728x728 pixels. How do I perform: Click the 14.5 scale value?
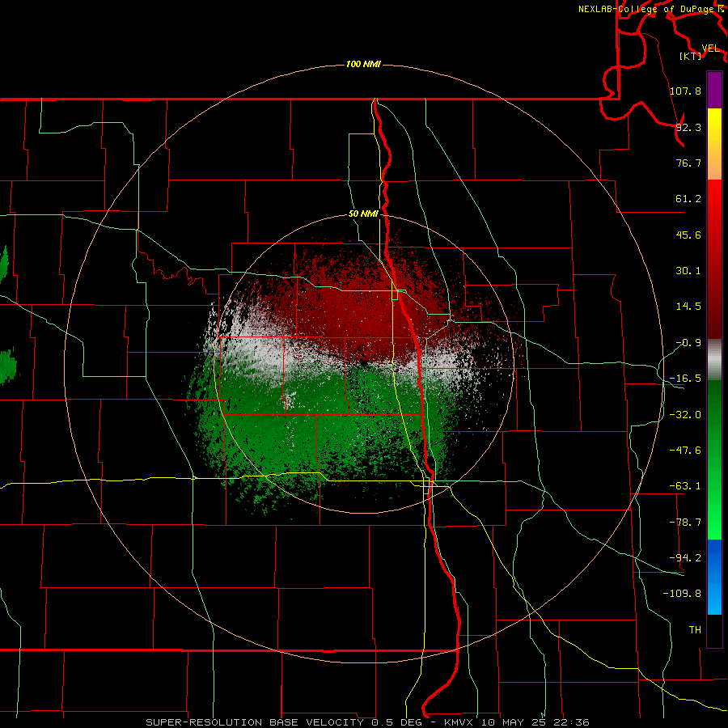point(688,307)
